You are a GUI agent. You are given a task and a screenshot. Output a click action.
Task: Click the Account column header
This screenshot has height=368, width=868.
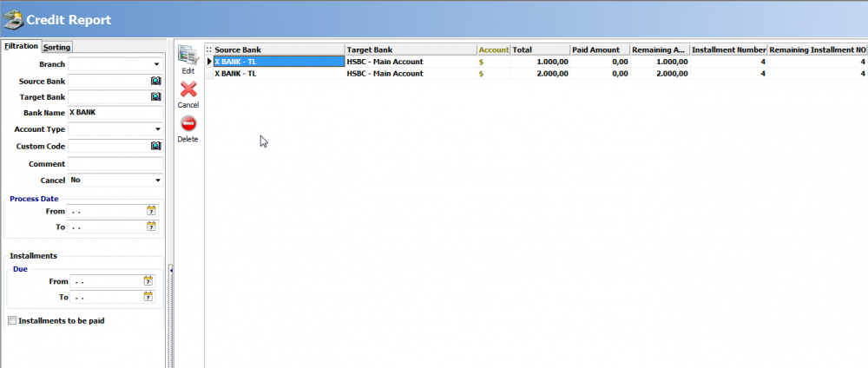tap(494, 49)
